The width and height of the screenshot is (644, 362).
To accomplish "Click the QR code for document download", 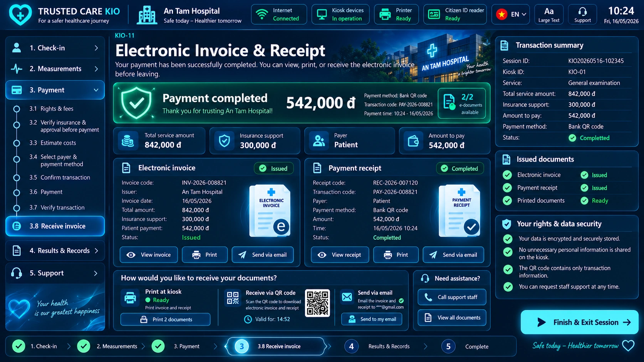I will point(317,303).
